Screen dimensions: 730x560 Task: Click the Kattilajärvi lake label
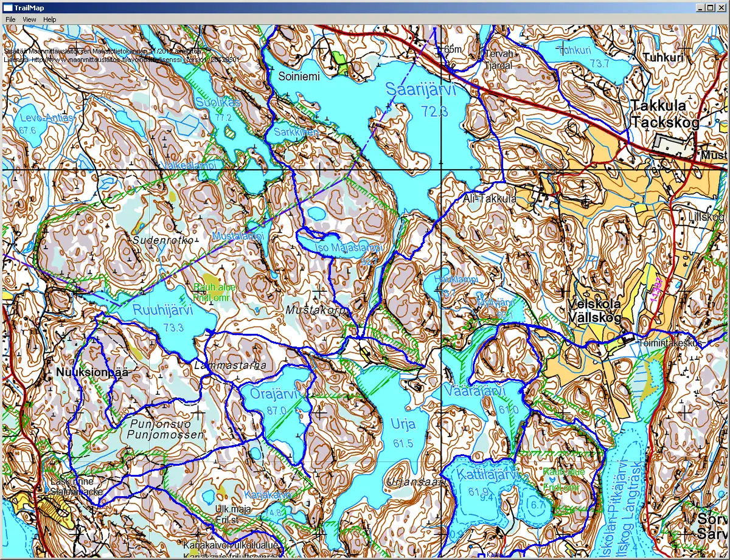point(487,474)
